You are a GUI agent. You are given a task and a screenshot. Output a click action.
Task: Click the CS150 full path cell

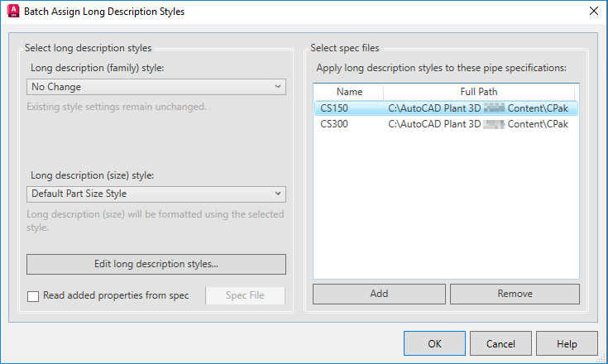coord(478,108)
